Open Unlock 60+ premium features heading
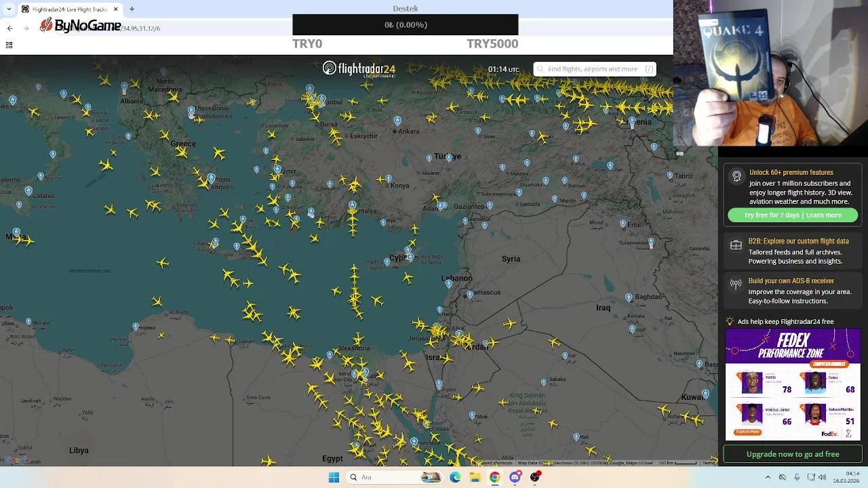Image resolution: width=868 pixels, height=488 pixels. pos(791,172)
